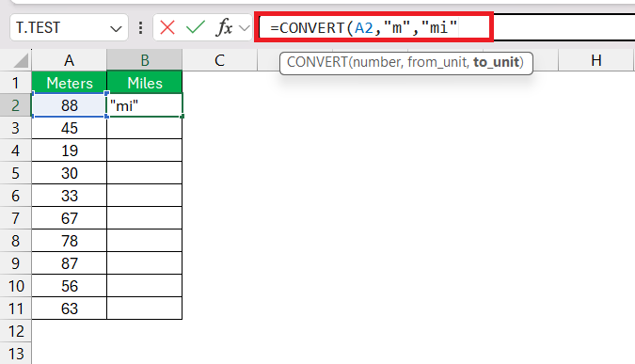Click the Meters header cell

pos(70,83)
